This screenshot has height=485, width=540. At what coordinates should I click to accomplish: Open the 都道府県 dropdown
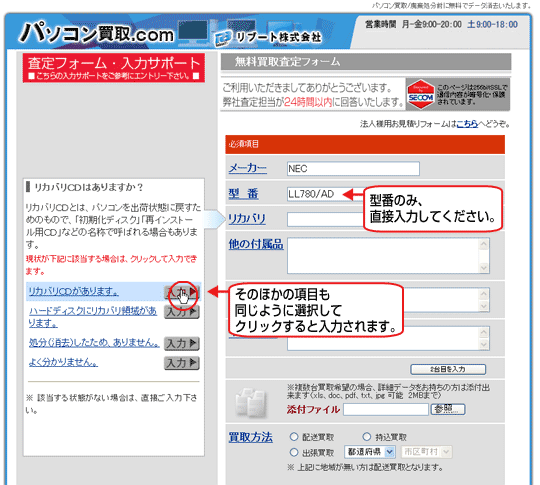coord(370,452)
